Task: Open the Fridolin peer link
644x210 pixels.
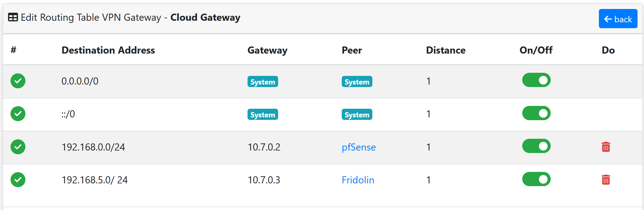Action: coord(358,180)
